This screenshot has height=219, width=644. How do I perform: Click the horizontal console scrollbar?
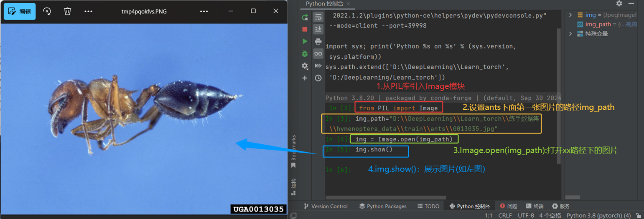click(386, 197)
